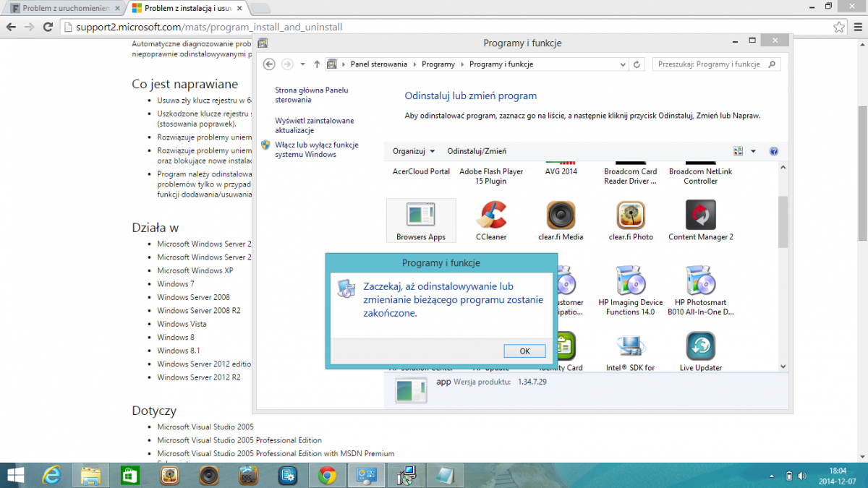Show hidden system tray icons arrow
868x488 pixels.
click(x=772, y=476)
